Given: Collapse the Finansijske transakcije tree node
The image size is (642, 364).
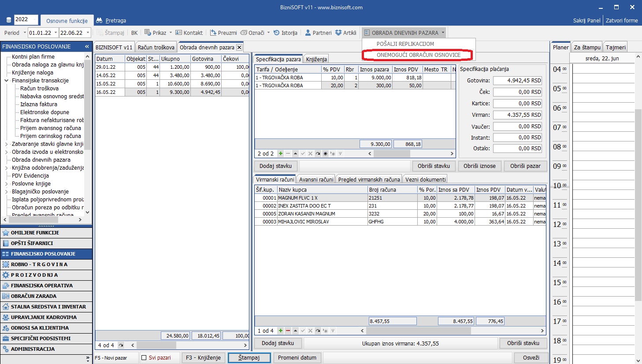Looking at the screenshot, I should tap(7, 81).
